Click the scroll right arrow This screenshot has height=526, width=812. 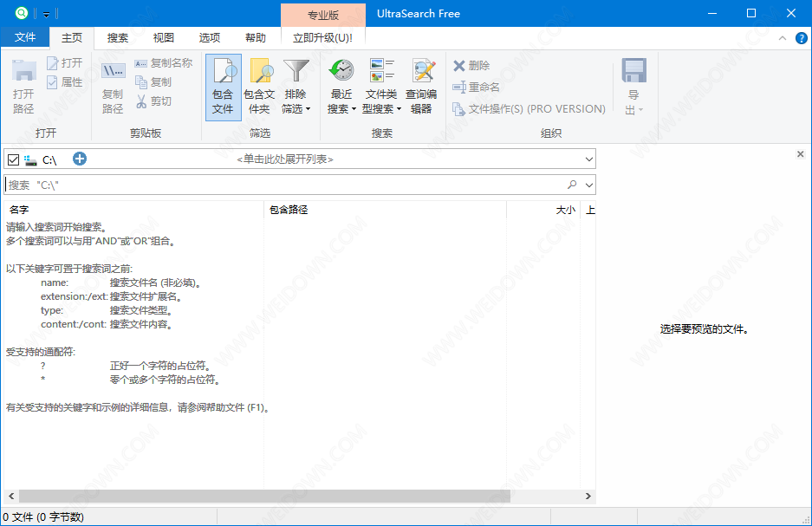(588, 496)
